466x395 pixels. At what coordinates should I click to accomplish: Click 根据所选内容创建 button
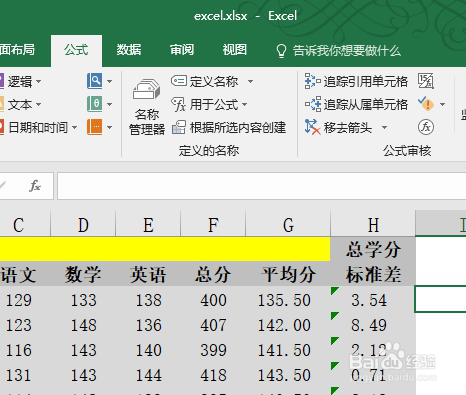(238, 127)
